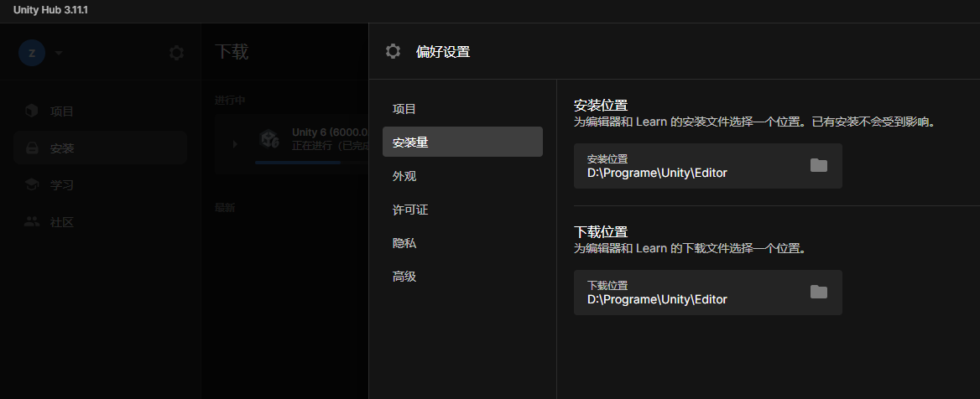Click the Unity Hub 3.11.1 window title
The width and height of the screenshot is (980, 399).
pos(50,11)
